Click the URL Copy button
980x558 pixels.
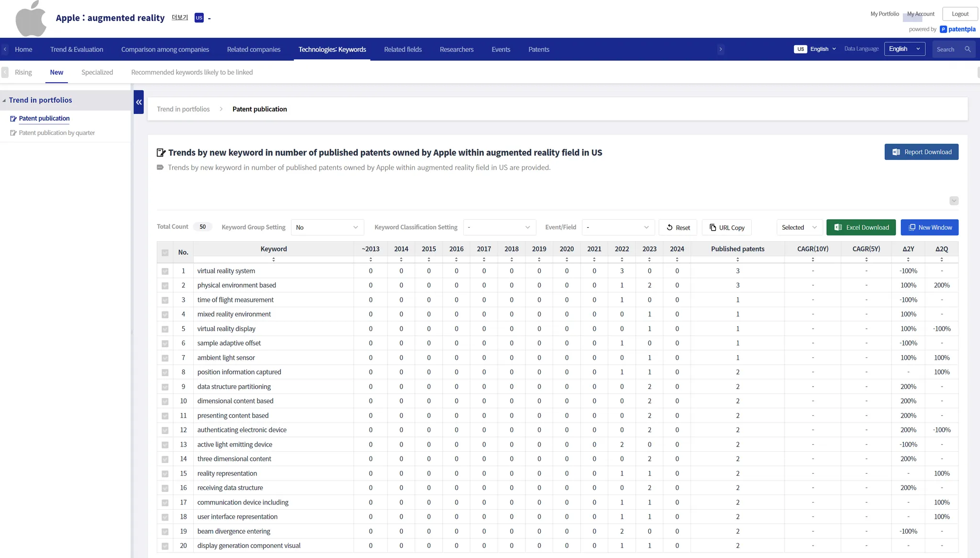pyautogui.click(x=726, y=227)
